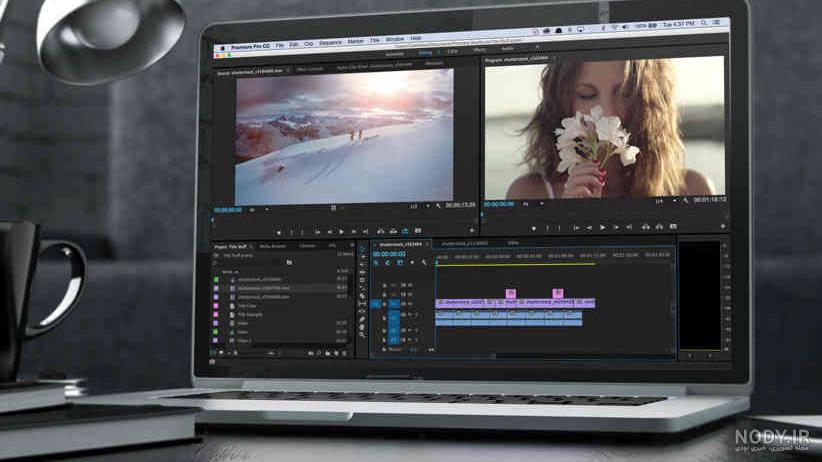822x462 pixels.
Task: Click the Tue 4:37 PM clock
Action: [x=678, y=24]
